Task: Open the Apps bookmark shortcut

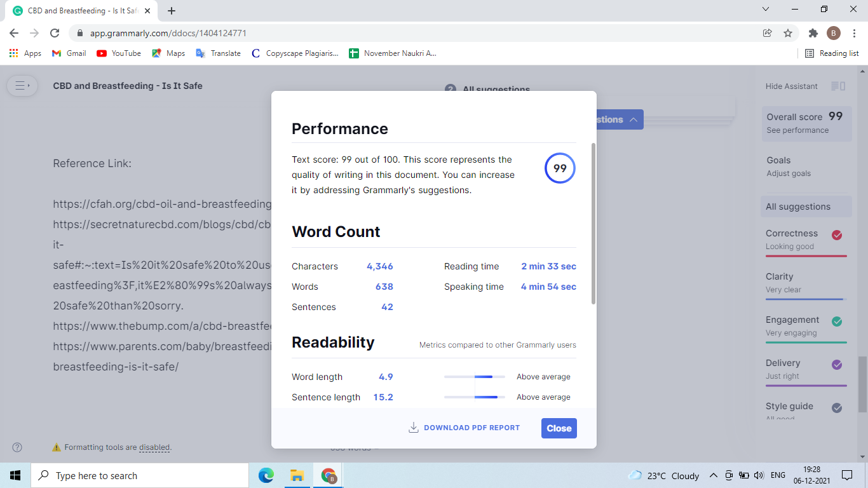Action: pos(25,53)
